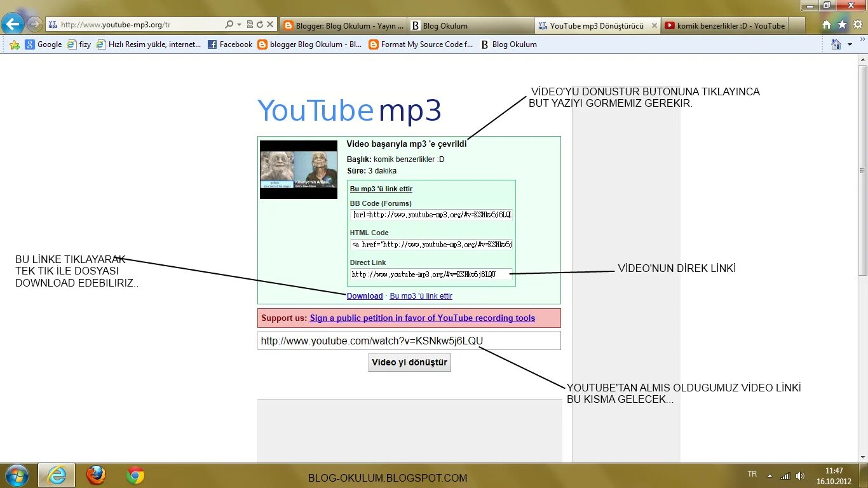Launch Firefox from the taskbar
The image size is (868, 488).
[x=95, y=475]
